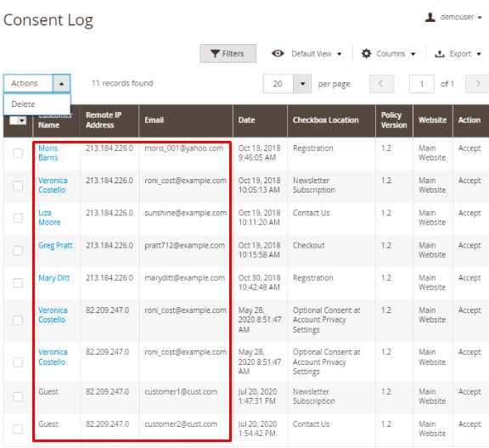Image resolution: width=489 pixels, height=448 pixels.
Task: Open Veronica Costello link in Newsletter Subscription row
Action: click(x=53, y=185)
